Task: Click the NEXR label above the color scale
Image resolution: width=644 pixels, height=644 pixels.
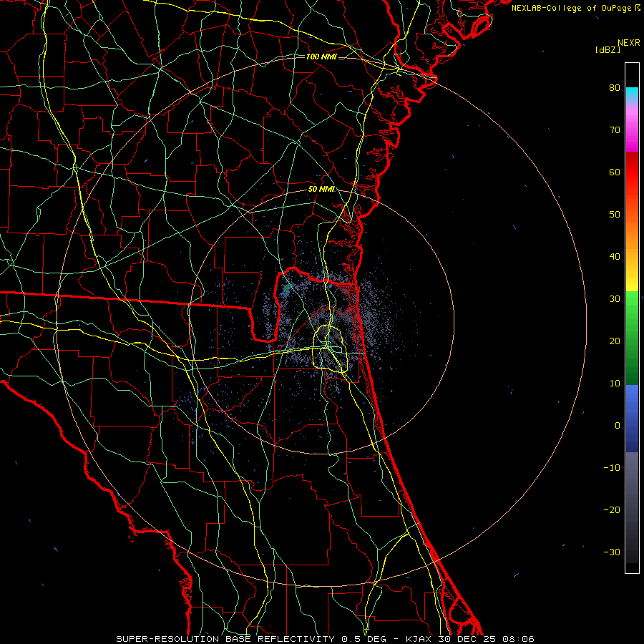Action: pyautogui.click(x=629, y=43)
